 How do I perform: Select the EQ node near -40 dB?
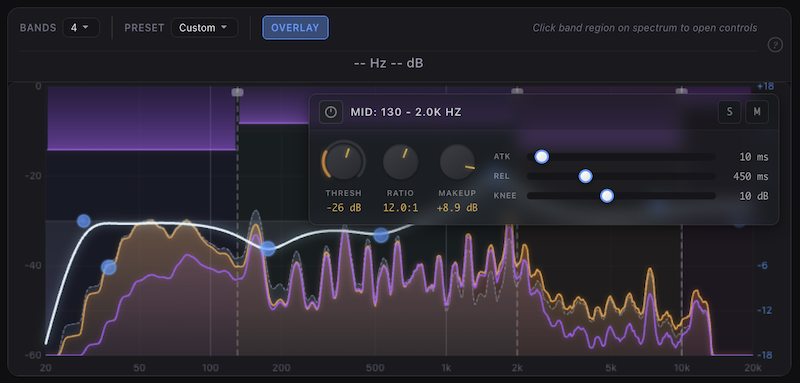click(109, 267)
